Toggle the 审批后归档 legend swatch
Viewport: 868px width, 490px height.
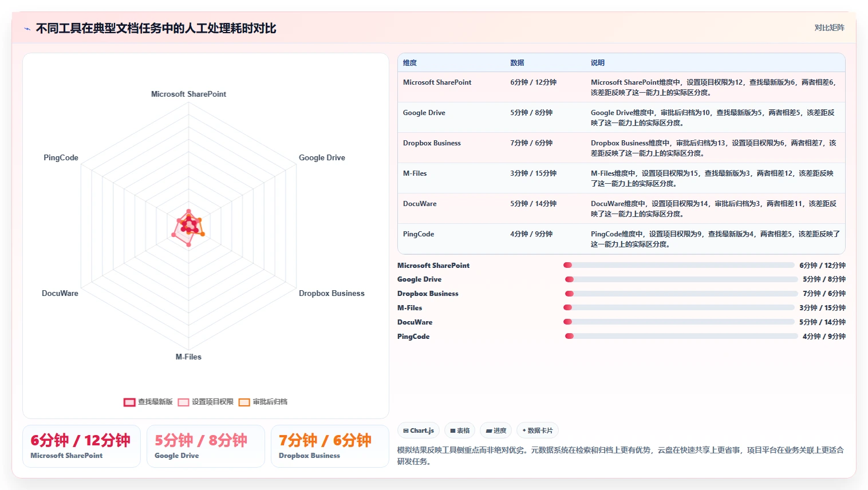244,402
